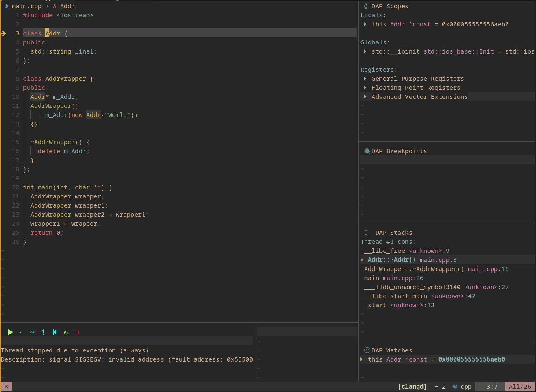Click the DAP Watches face icon
This screenshot has height=392, width=536.
click(x=367, y=350)
